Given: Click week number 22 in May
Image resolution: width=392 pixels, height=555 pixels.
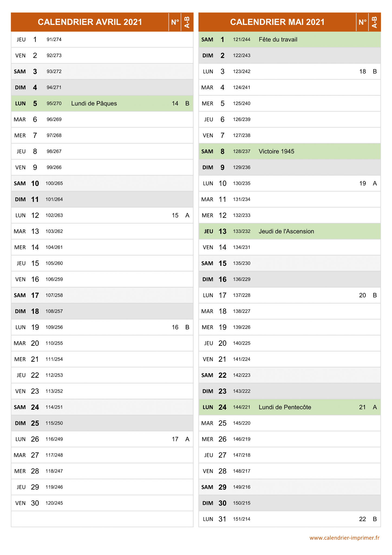Looking at the screenshot, I should (x=362, y=519).
